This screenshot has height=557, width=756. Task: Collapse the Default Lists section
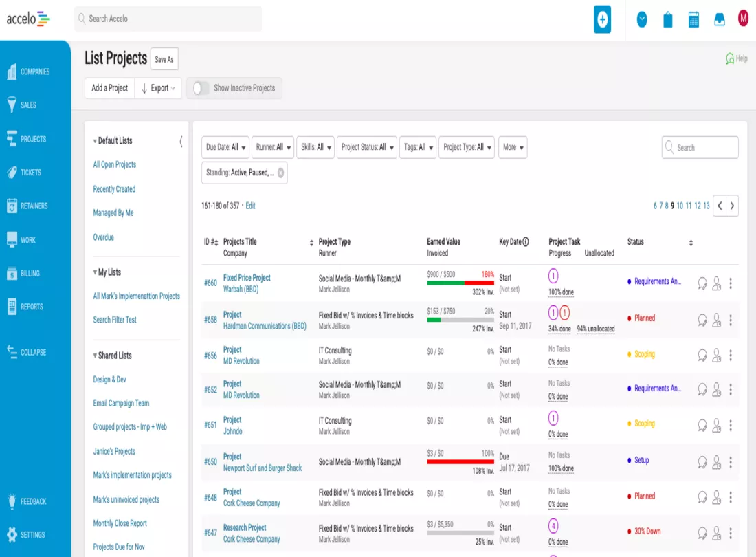95,141
